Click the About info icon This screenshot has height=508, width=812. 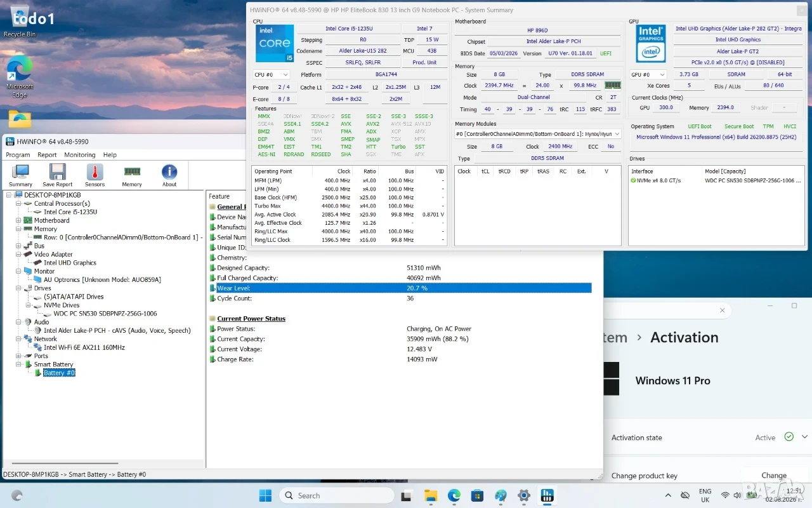[x=169, y=176]
